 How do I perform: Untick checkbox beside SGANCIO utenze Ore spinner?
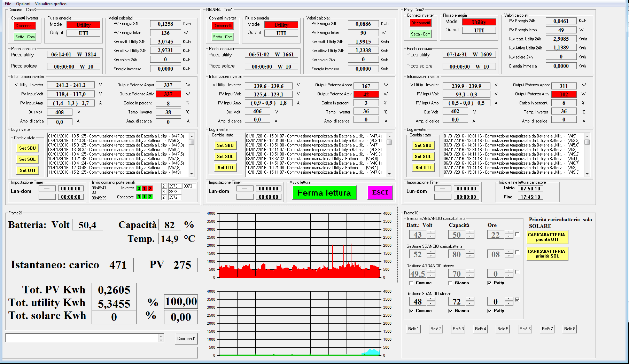(x=517, y=300)
